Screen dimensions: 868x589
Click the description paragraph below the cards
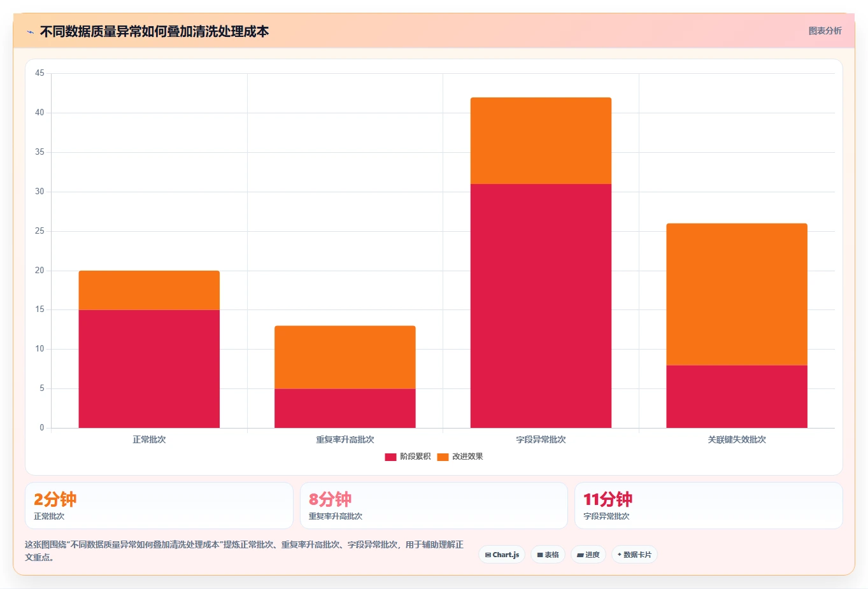[x=245, y=551]
